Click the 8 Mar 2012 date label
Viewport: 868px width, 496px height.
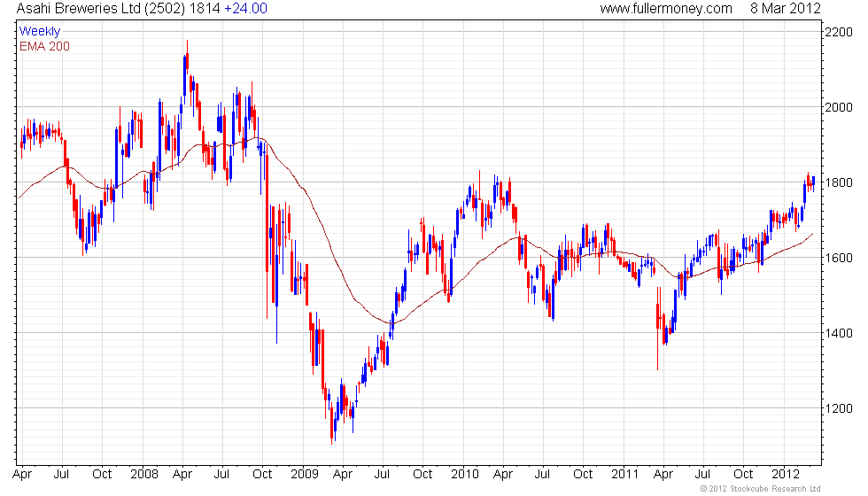coord(785,9)
